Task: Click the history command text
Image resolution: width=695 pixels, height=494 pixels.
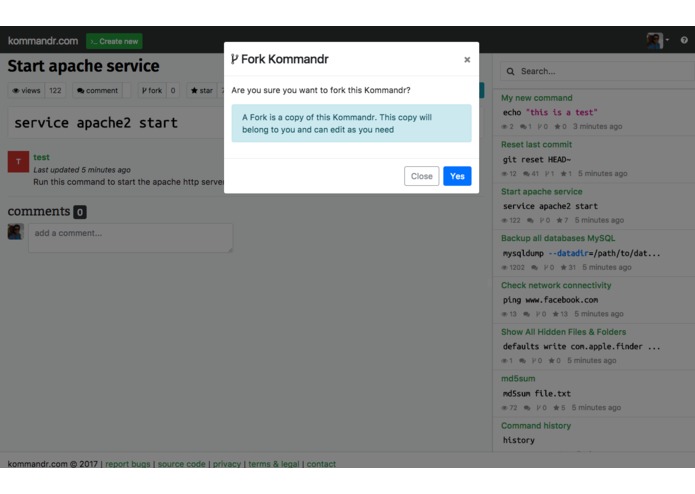Action: click(x=519, y=440)
